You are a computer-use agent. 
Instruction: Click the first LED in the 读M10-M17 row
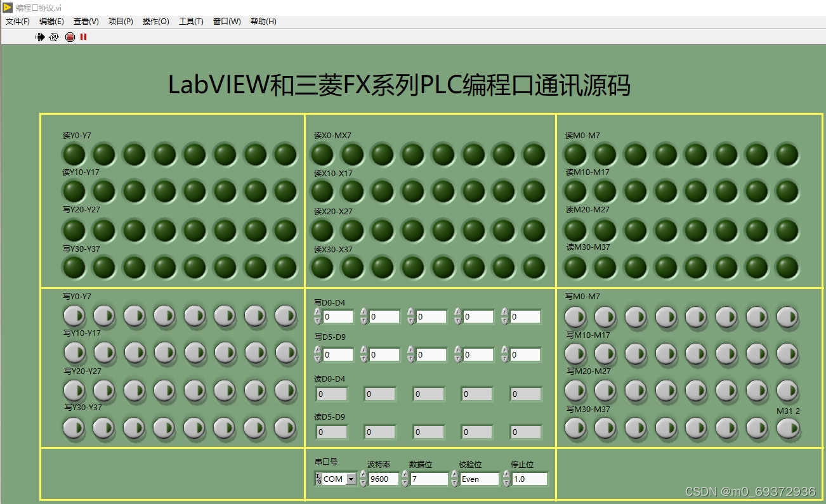(x=575, y=191)
